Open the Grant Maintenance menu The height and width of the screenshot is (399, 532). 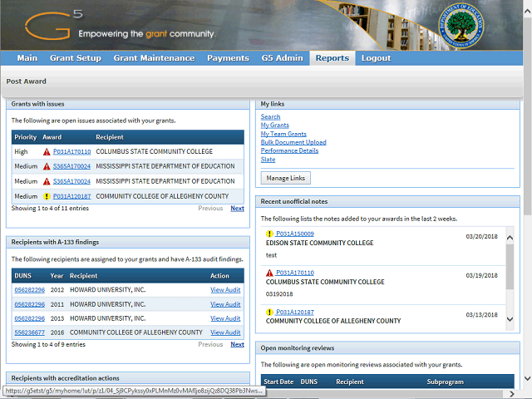154,58
